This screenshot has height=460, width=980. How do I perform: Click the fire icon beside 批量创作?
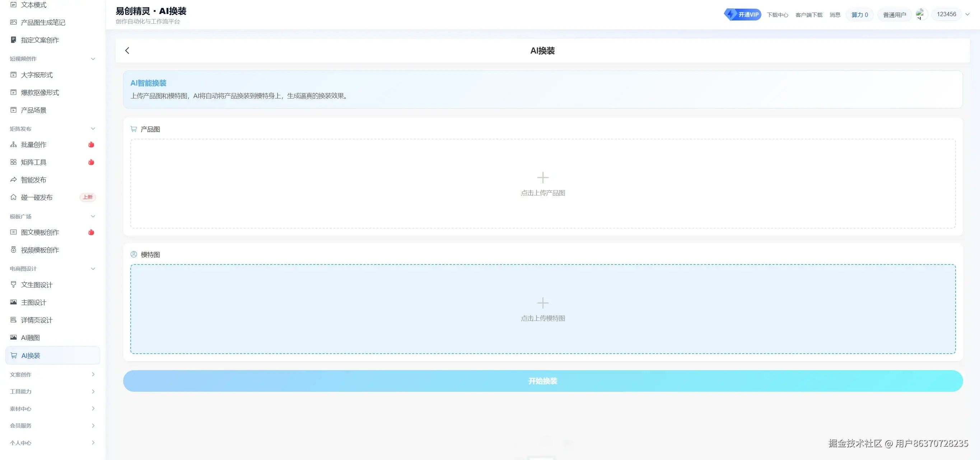[91, 145]
